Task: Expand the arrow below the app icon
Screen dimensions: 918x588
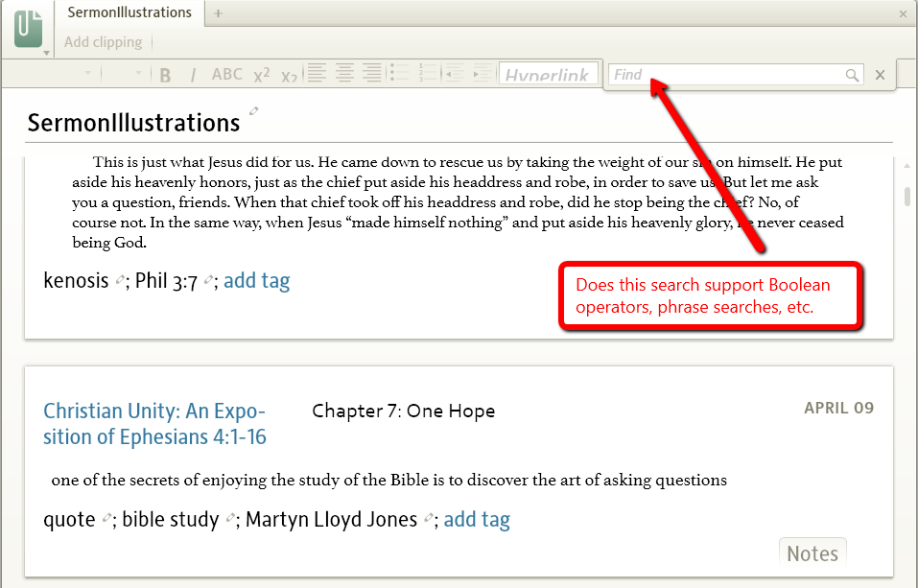Action: 46,54
